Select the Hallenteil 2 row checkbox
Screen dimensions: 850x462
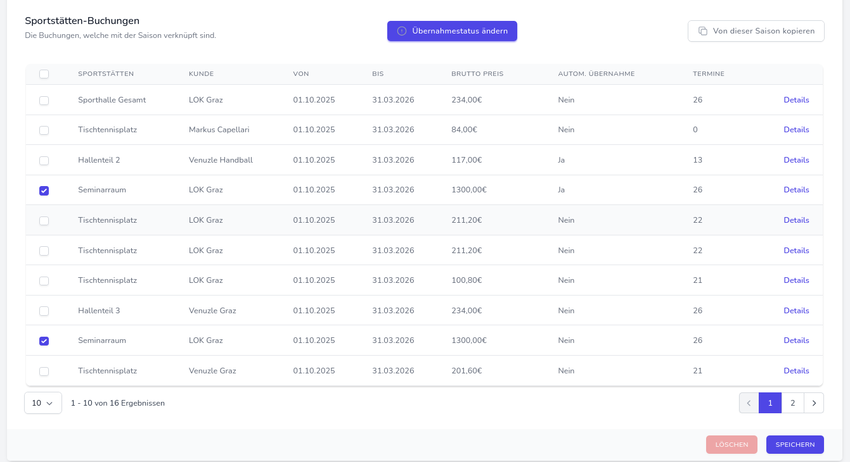click(x=44, y=160)
